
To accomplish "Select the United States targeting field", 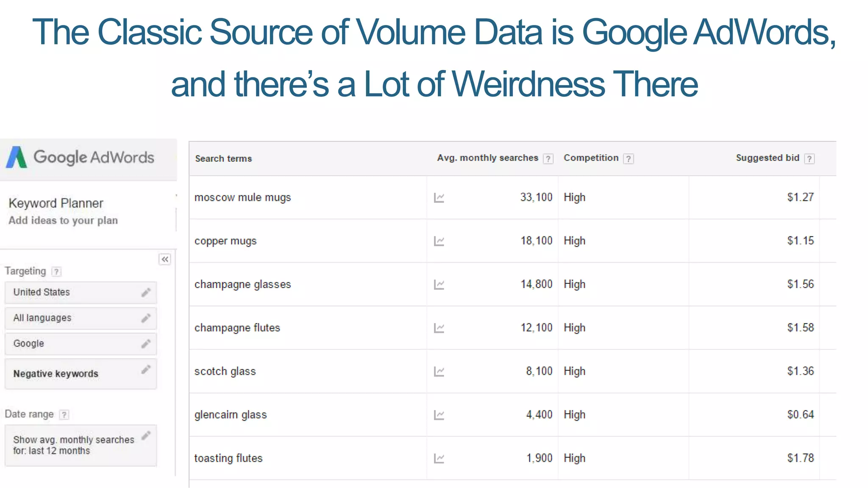I will pyautogui.click(x=81, y=292).
